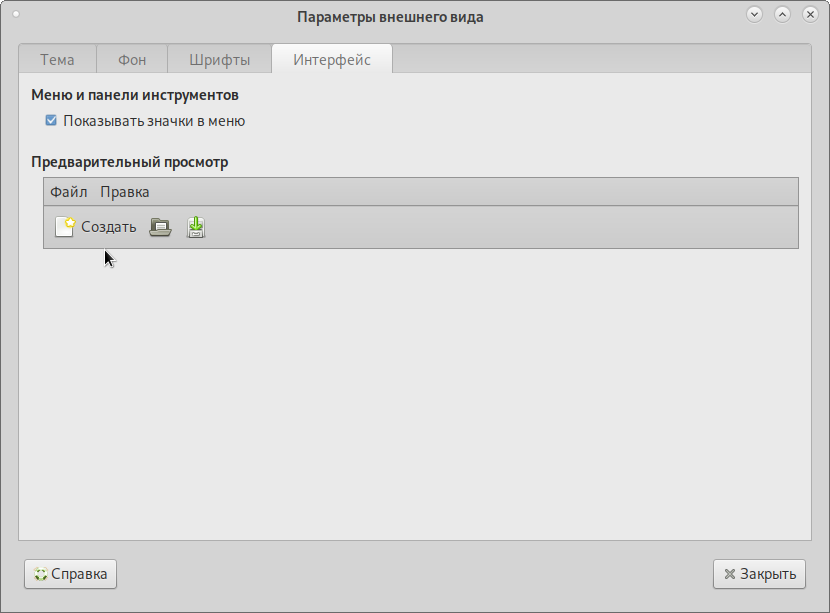Click the new document icon beside Создать
This screenshot has height=613, width=830.
(x=64, y=227)
